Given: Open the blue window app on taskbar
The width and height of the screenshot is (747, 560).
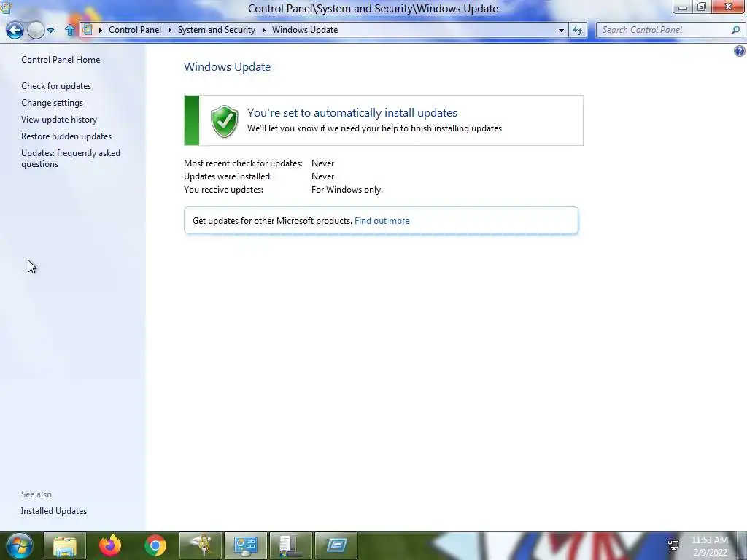Looking at the screenshot, I should [x=336, y=545].
